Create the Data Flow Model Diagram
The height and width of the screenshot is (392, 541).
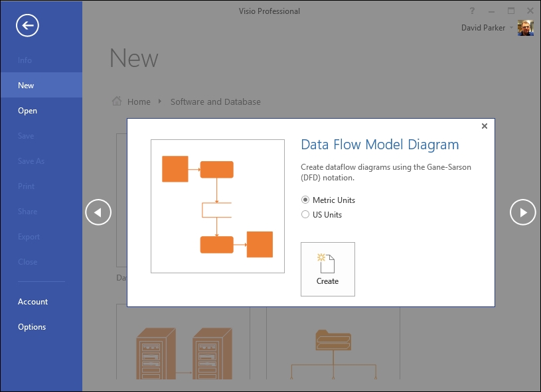coord(327,268)
